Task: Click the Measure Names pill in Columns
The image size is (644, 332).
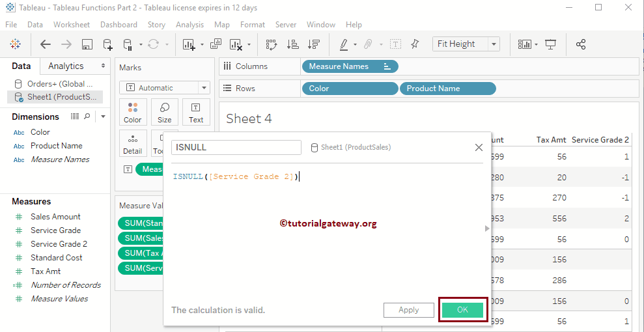Action: point(350,66)
